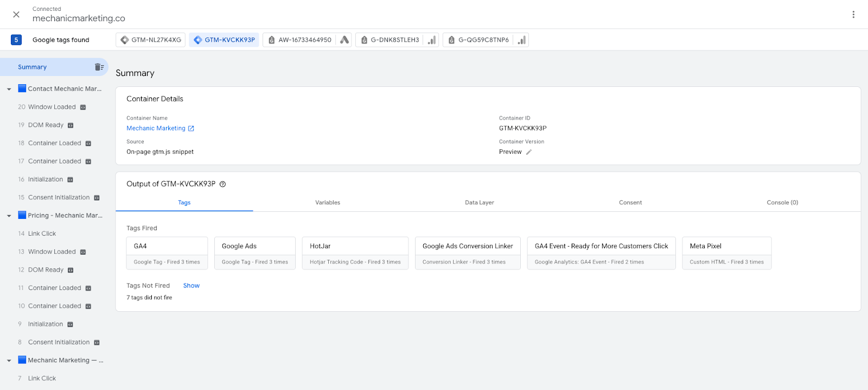Open the GA4 fired tag card
Viewport: 868px width, 390px height.
coord(167,253)
